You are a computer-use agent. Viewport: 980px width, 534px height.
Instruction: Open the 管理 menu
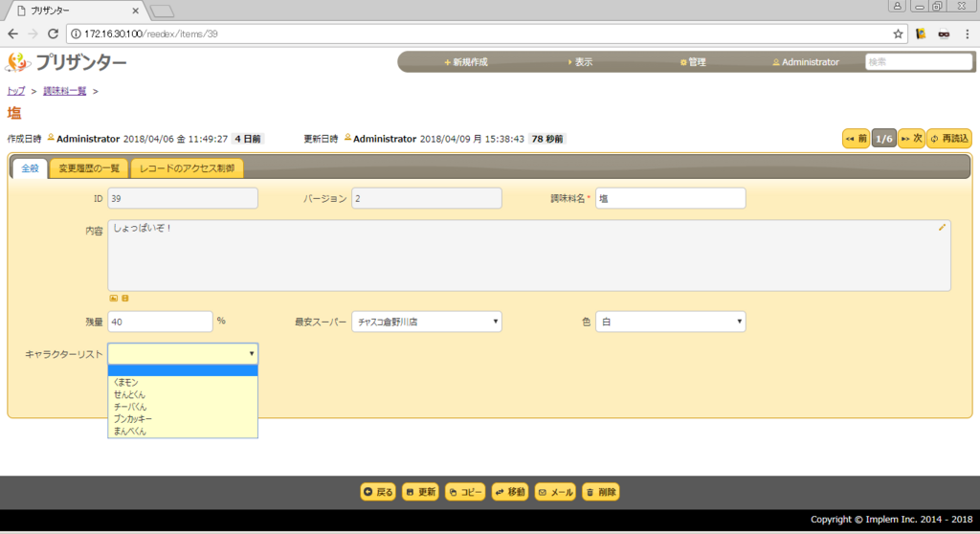[x=693, y=62]
